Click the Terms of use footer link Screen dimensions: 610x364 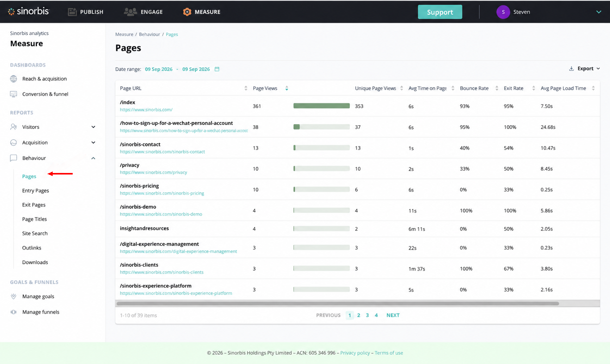pos(389,353)
